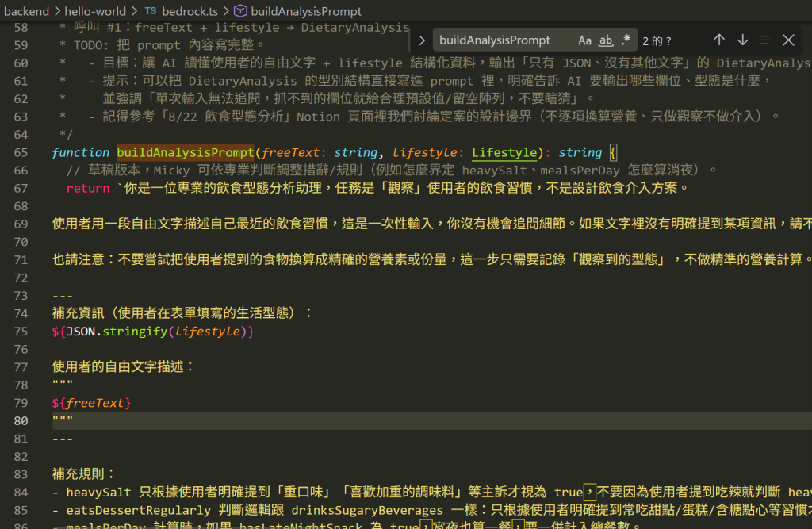Click the 補充規則： heading on line 83

pos(83,474)
